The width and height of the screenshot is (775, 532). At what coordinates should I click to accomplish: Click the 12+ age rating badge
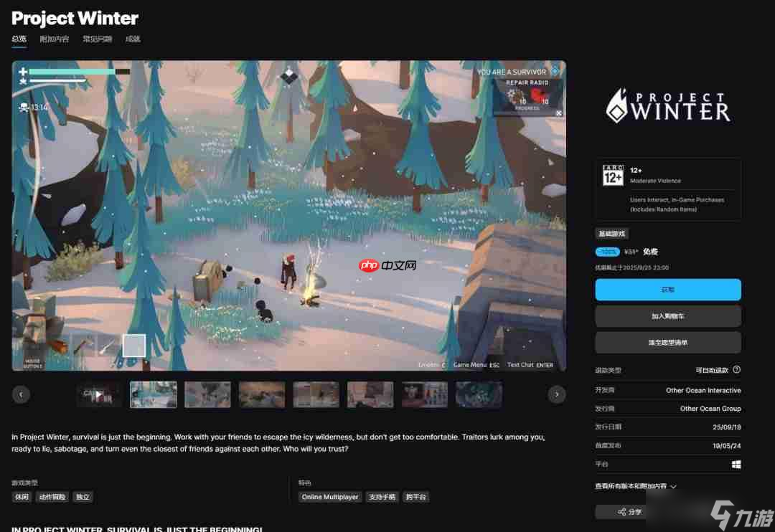(613, 176)
